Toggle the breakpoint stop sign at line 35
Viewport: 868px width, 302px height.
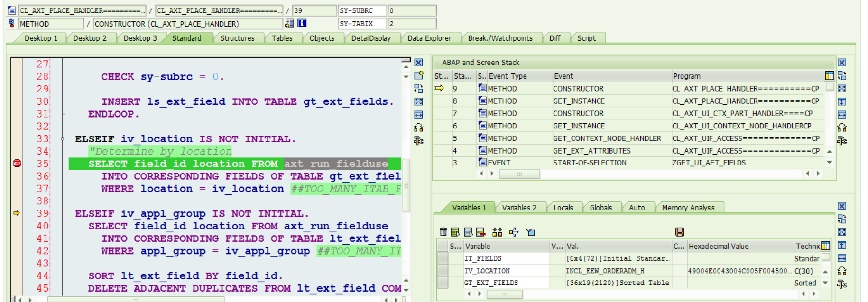[17, 164]
